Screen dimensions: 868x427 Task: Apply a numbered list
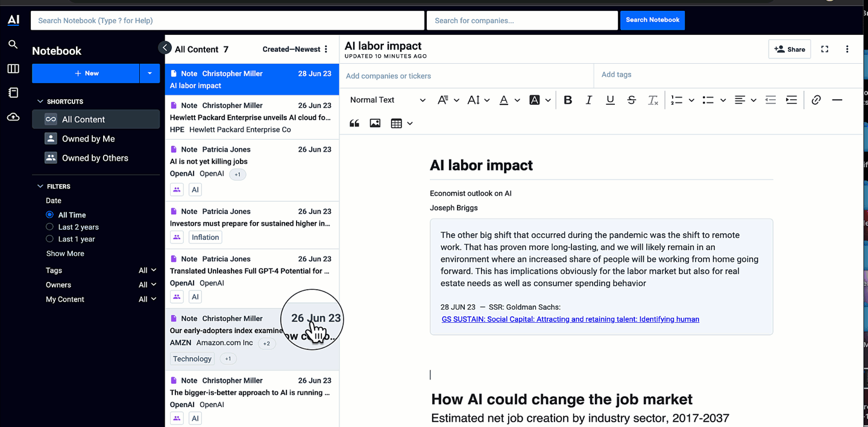(x=677, y=100)
